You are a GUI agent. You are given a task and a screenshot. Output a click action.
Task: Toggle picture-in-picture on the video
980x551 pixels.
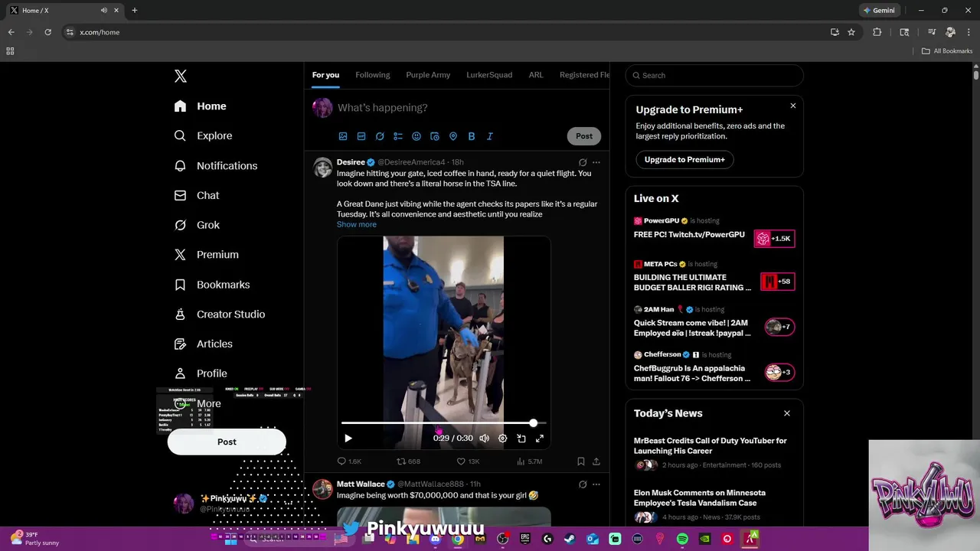[x=521, y=439]
